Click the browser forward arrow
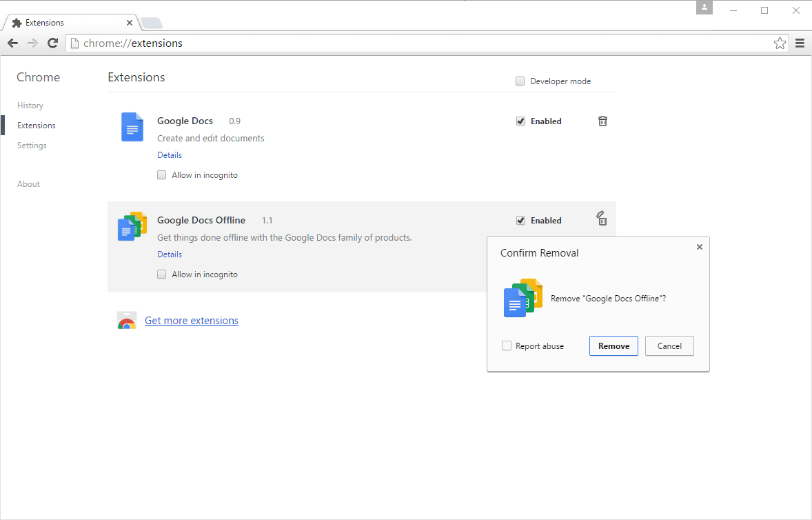Image resolution: width=812 pixels, height=520 pixels. point(32,43)
